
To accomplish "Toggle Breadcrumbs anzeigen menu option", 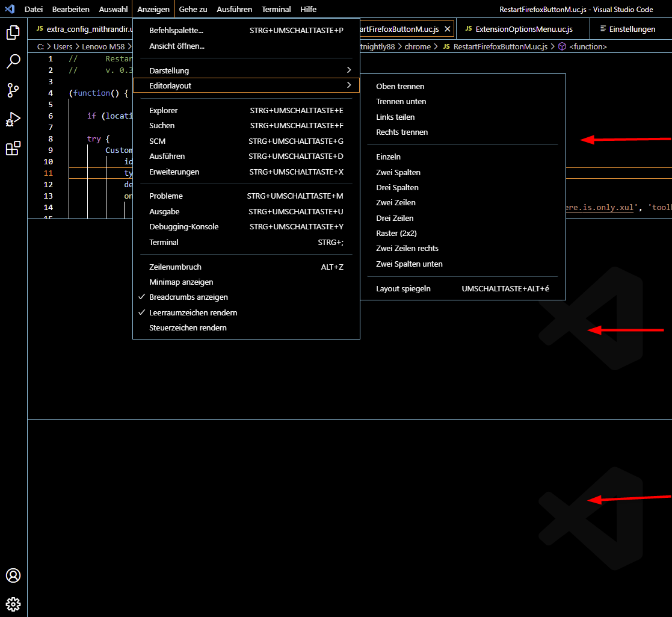I will pyautogui.click(x=247, y=297).
